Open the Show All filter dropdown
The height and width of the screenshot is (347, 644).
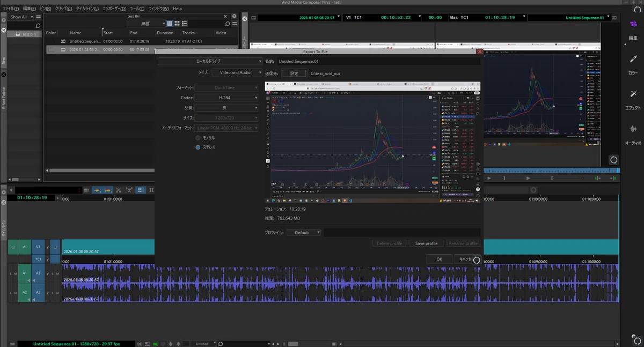point(21,17)
